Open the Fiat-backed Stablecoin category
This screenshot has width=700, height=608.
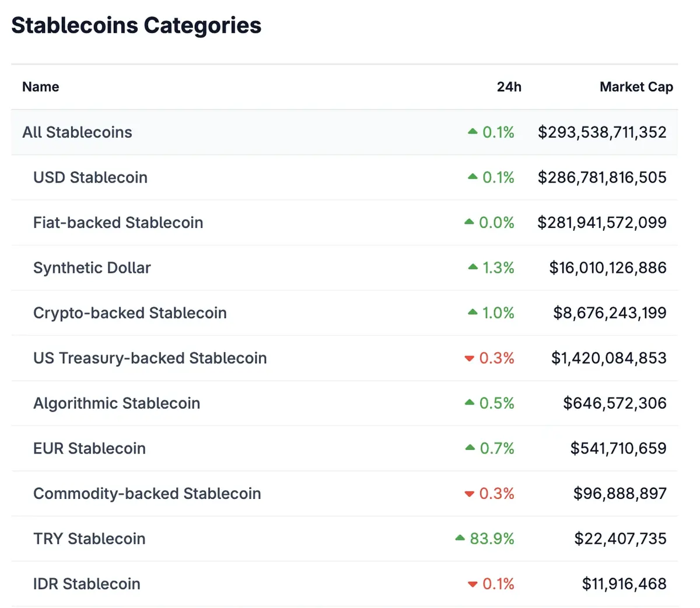tap(118, 223)
